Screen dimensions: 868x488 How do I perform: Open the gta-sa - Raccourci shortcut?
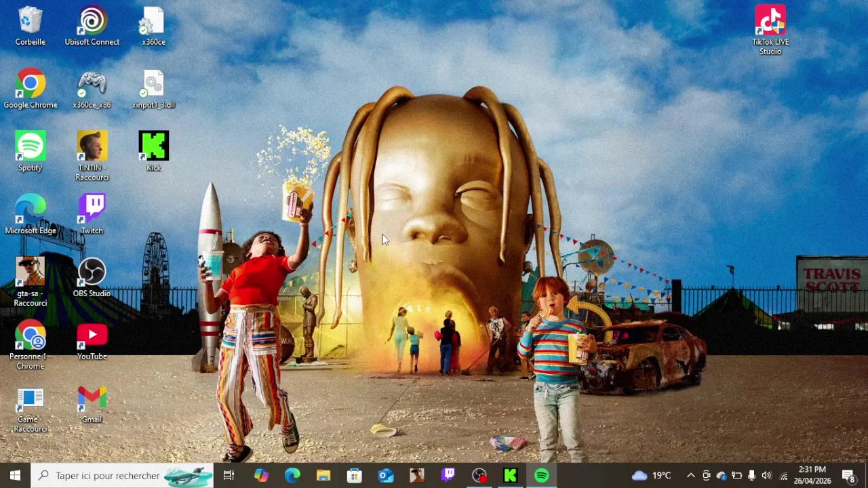click(x=31, y=283)
